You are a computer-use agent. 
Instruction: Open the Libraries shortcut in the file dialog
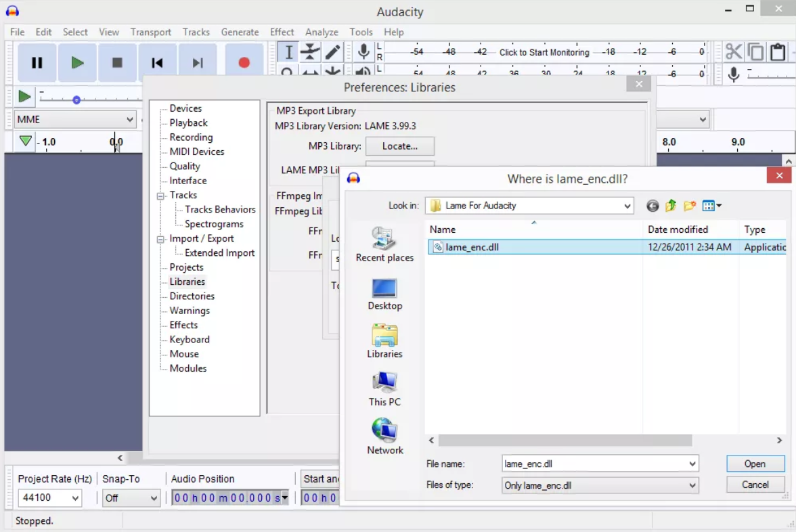pyautogui.click(x=384, y=341)
